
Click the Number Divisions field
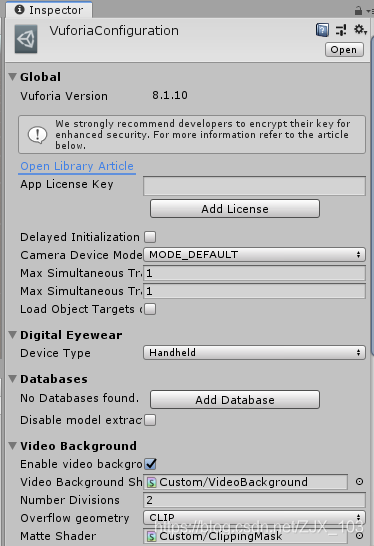click(x=254, y=500)
